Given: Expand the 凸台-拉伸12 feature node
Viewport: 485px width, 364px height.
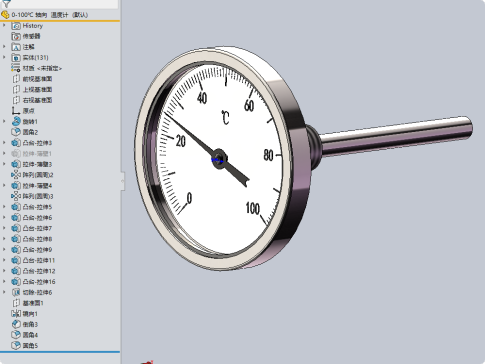Looking at the screenshot, I should coord(4,271).
